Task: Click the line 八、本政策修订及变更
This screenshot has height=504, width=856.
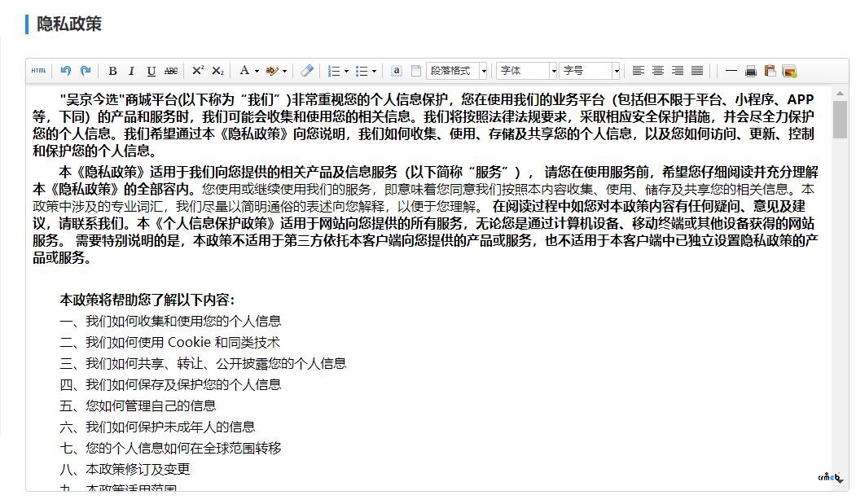Action: [125, 470]
